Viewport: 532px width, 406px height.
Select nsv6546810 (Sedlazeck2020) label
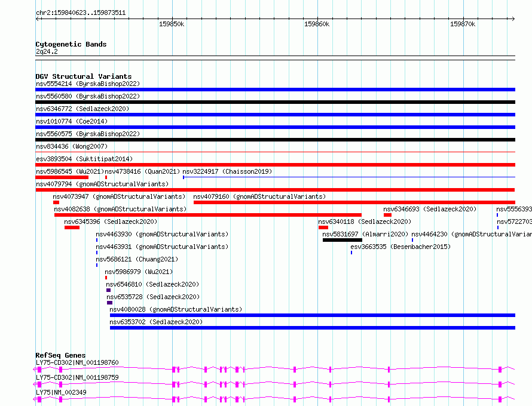click(x=152, y=284)
